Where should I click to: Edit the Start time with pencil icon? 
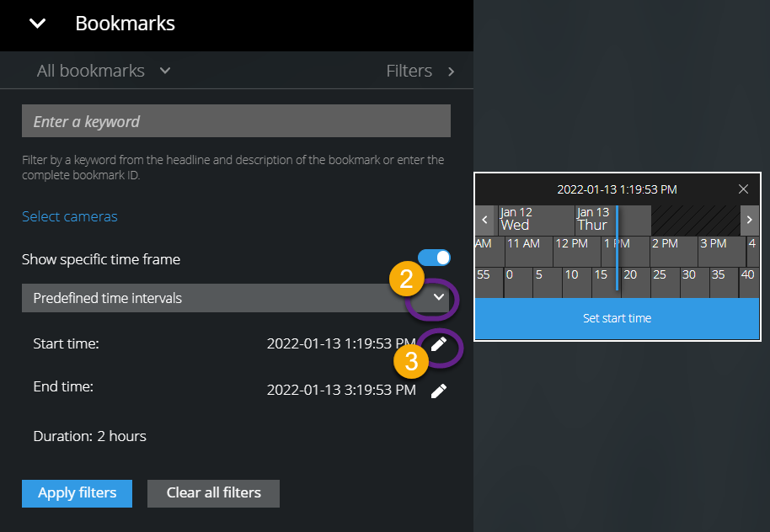pyautogui.click(x=439, y=344)
